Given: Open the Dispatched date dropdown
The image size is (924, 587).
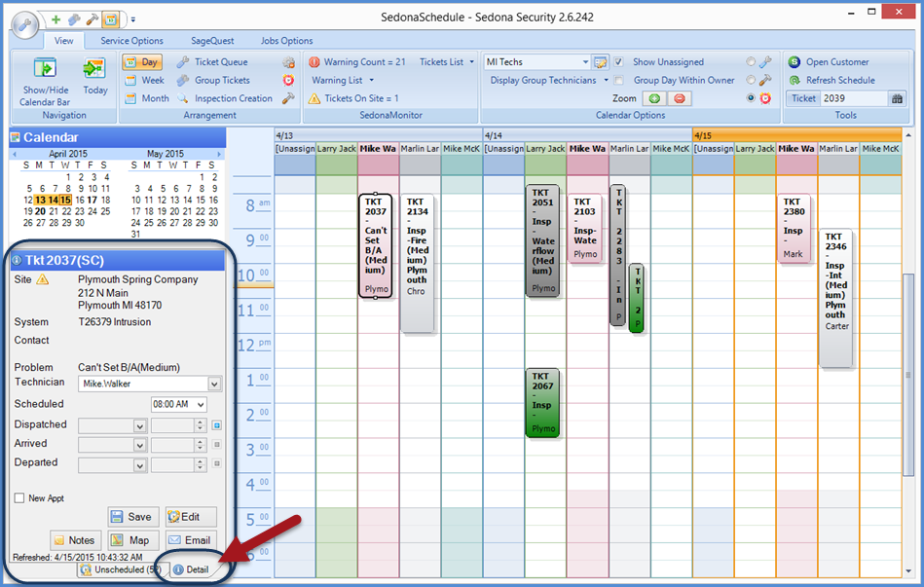Looking at the screenshot, I should tap(139, 425).
